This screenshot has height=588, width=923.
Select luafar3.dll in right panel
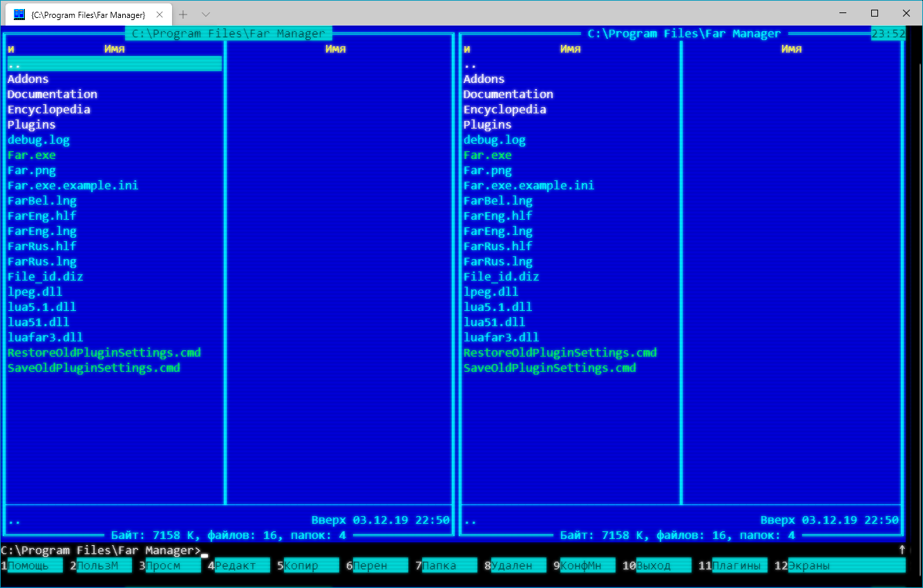tap(502, 337)
